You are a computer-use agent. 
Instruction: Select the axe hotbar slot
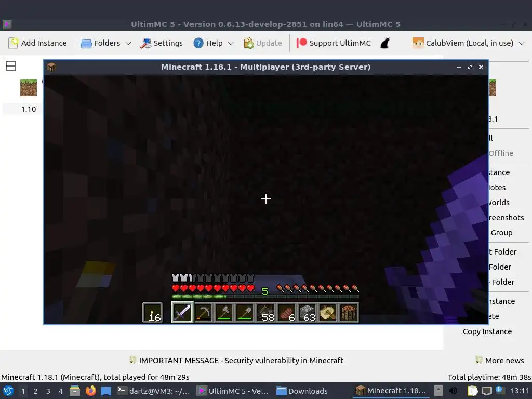224,312
